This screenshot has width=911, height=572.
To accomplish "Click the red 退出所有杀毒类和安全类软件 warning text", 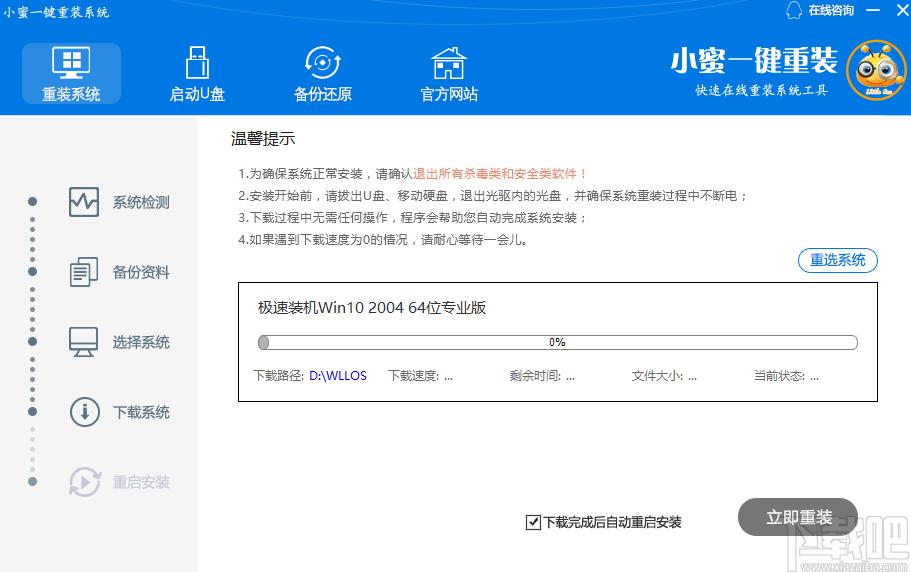I will click(x=500, y=174).
